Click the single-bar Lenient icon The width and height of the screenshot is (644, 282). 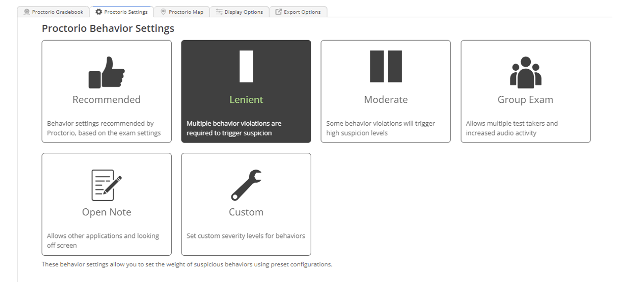(x=246, y=66)
